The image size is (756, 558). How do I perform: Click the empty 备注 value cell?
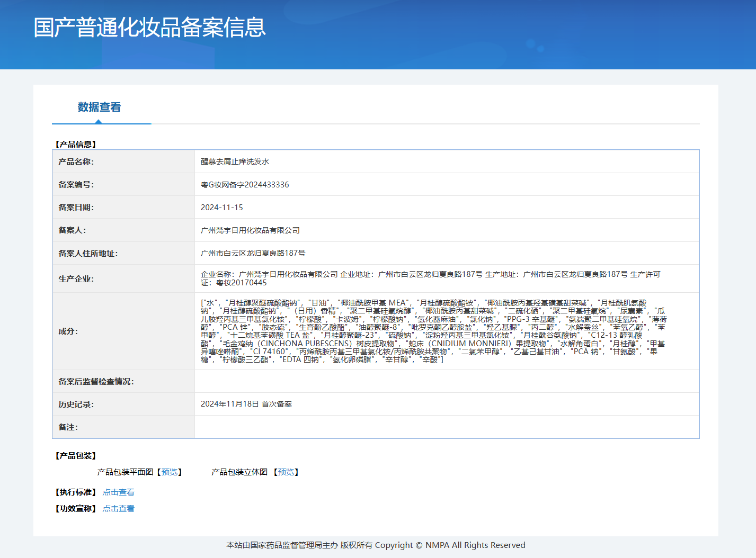pos(446,427)
